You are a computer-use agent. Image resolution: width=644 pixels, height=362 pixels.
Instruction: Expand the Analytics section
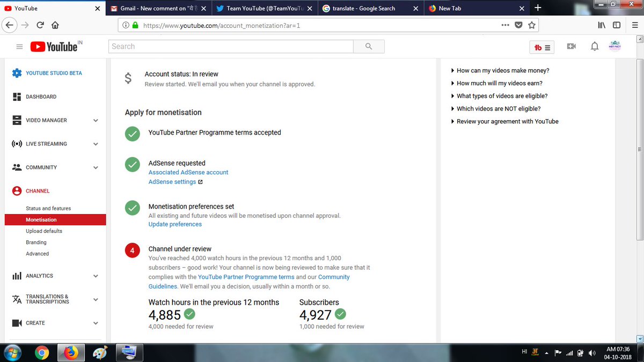(x=96, y=276)
